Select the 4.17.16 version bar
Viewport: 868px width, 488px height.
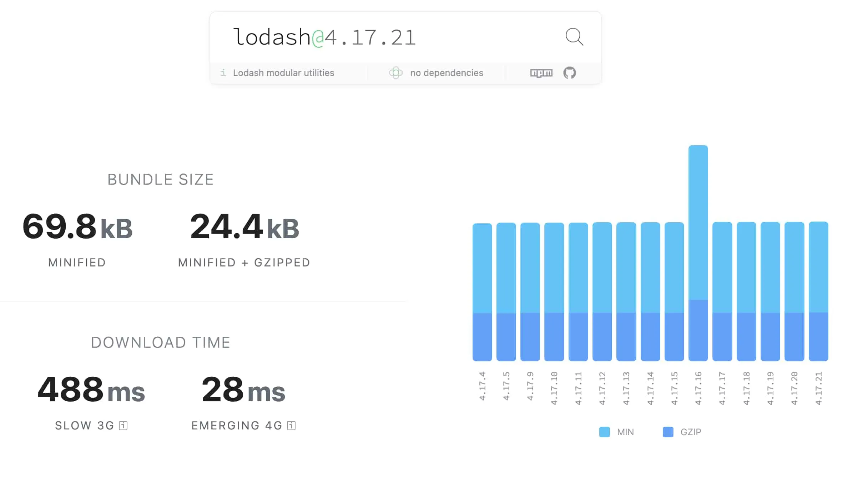pos(698,250)
